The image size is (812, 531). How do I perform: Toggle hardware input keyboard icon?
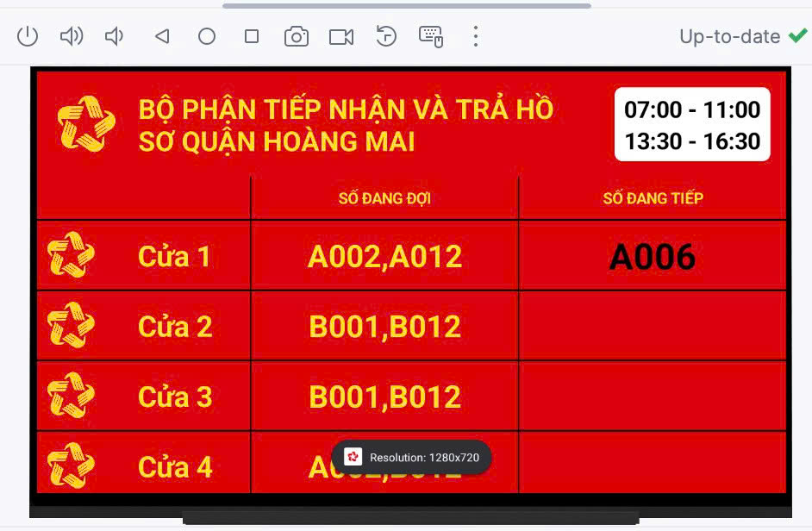pos(431,36)
